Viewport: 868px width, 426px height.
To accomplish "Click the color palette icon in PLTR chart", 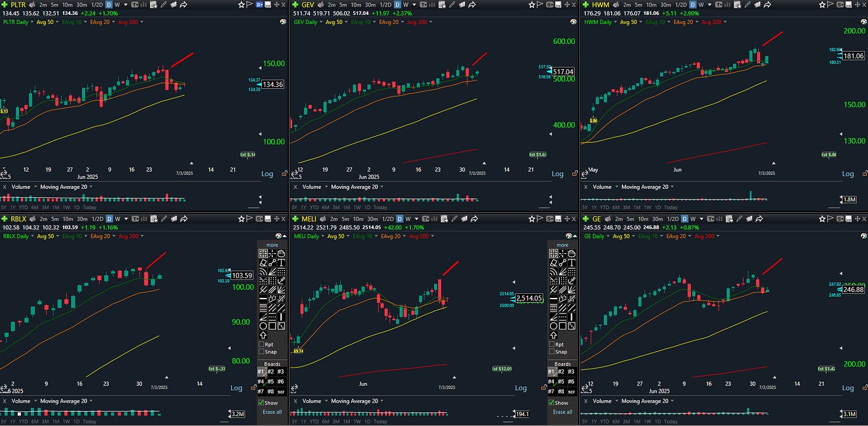I will [283, 21].
